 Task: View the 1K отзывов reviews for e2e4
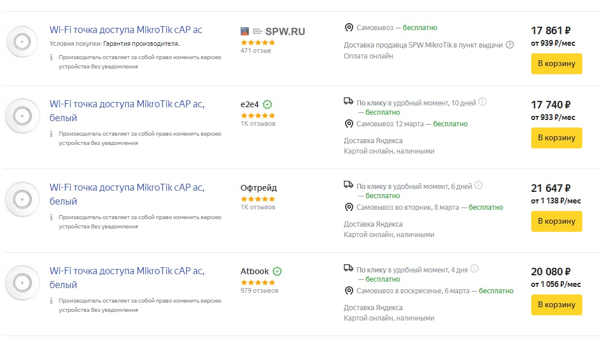258,124
